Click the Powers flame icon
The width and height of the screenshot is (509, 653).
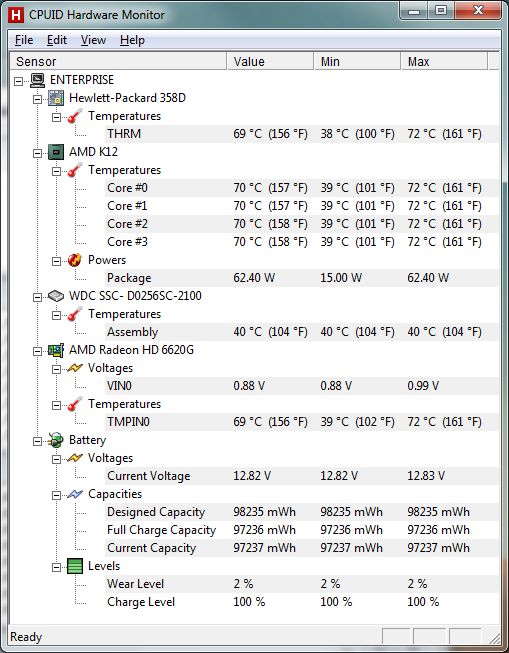point(75,260)
